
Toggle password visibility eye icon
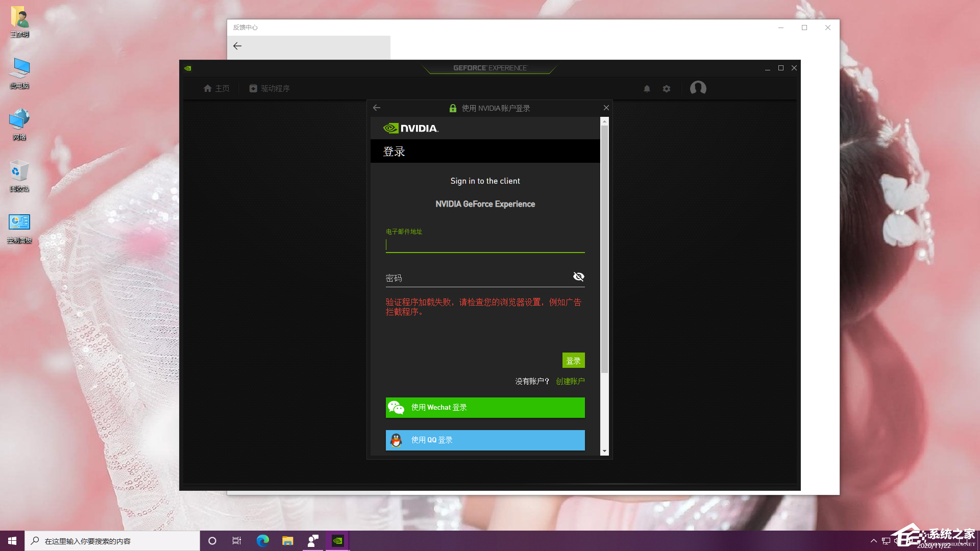tap(578, 277)
